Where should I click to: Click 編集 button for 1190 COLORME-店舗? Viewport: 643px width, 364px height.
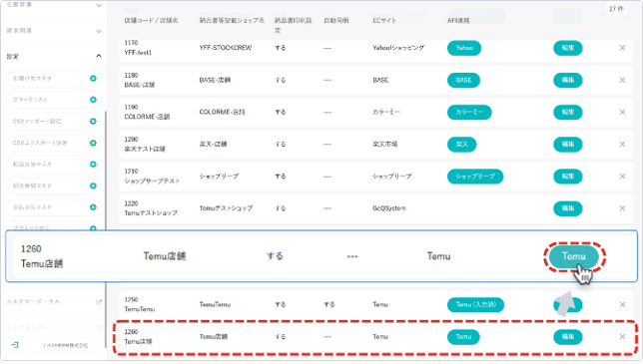tap(567, 112)
